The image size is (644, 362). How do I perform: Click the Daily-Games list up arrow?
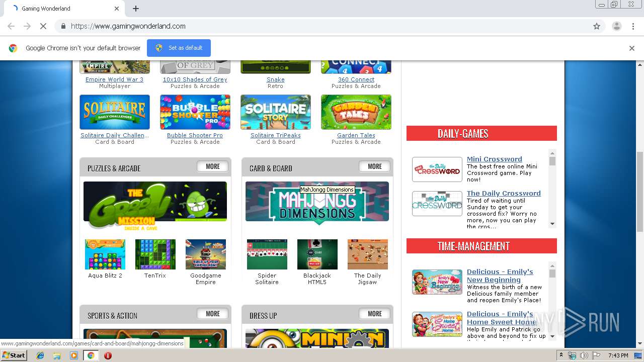552,153
